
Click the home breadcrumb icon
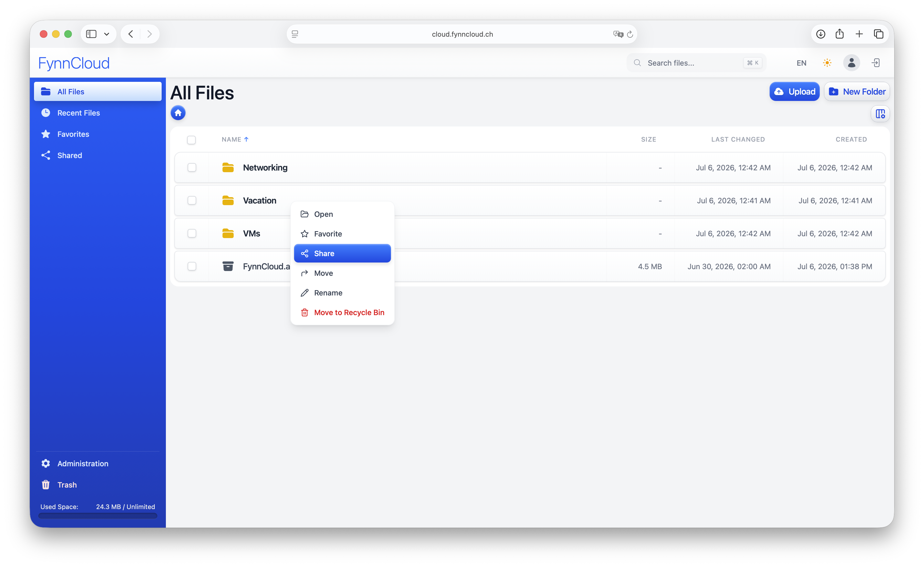pyautogui.click(x=178, y=113)
